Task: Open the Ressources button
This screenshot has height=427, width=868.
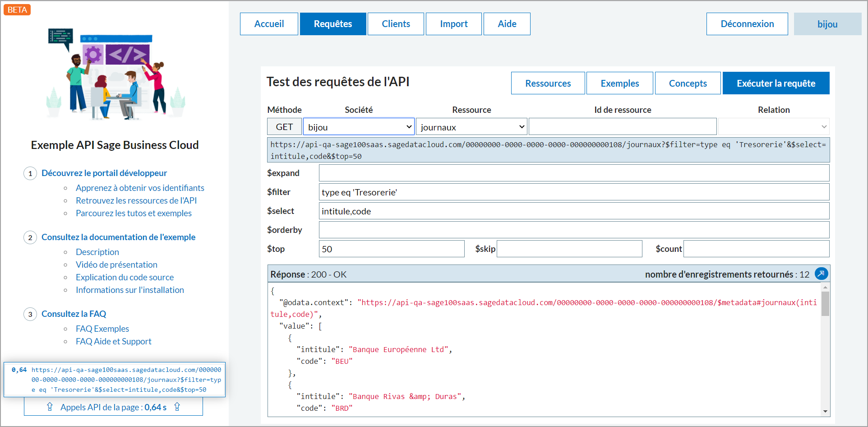Action: [548, 83]
